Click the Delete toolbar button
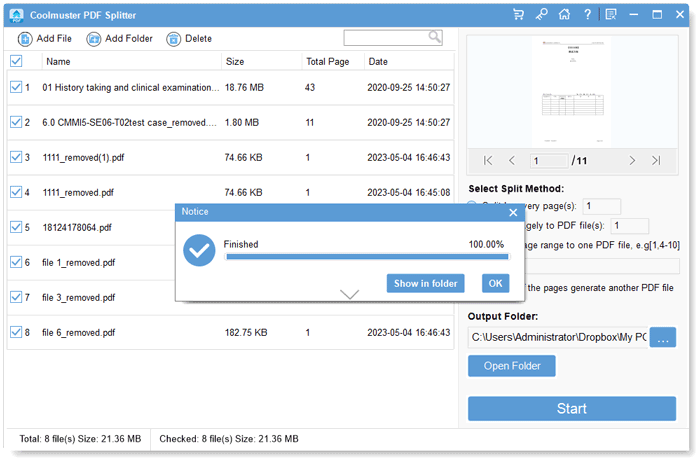 point(189,39)
